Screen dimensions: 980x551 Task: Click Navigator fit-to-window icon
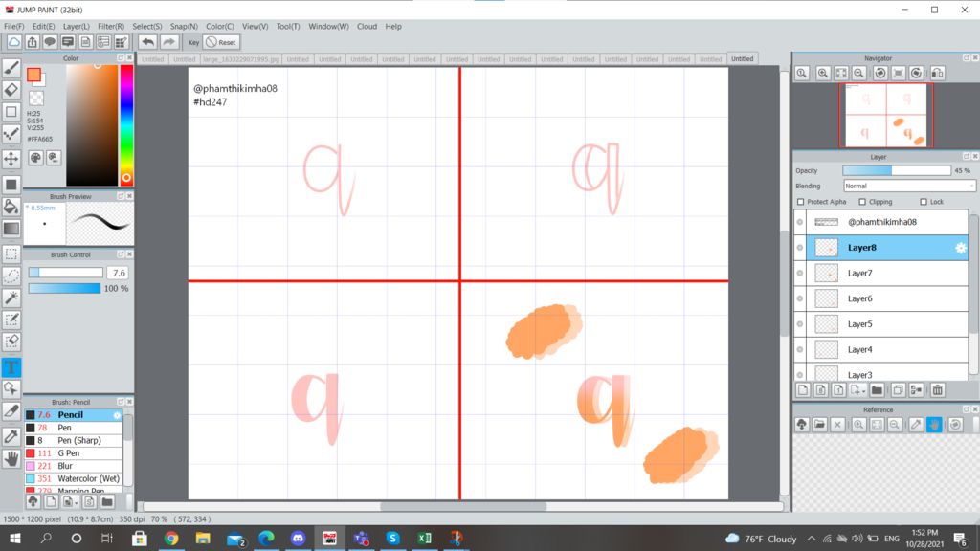tap(841, 73)
